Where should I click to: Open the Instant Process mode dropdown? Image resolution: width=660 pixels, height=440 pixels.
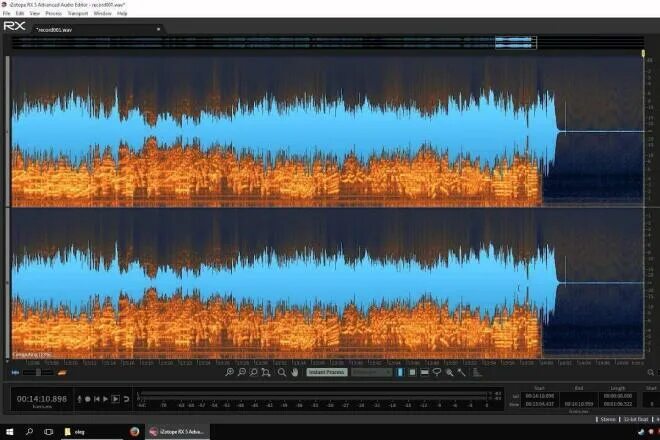(x=372, y=372)
